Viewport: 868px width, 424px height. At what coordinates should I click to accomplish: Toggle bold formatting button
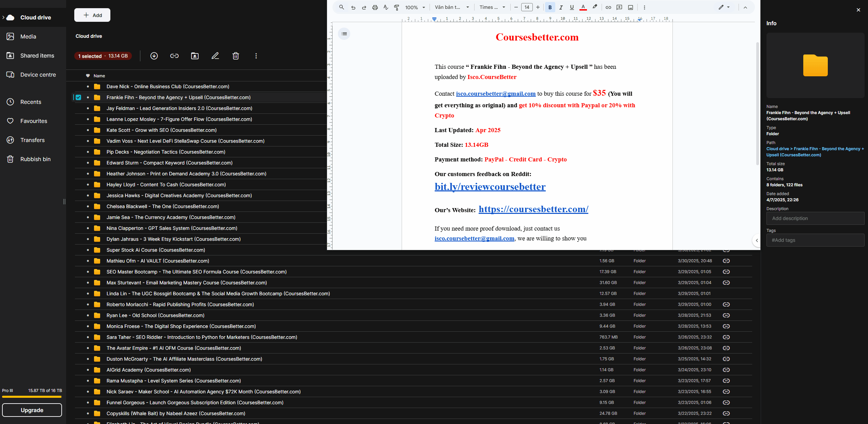click(550, 7)
